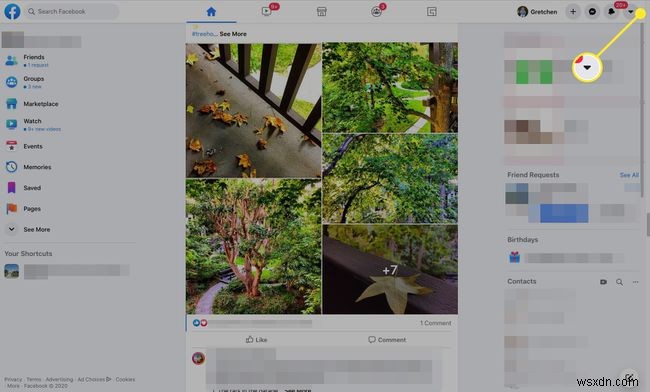The image size is (650, 392).
Task: Open the Groups tab in top bar
Action: (376, 12)
